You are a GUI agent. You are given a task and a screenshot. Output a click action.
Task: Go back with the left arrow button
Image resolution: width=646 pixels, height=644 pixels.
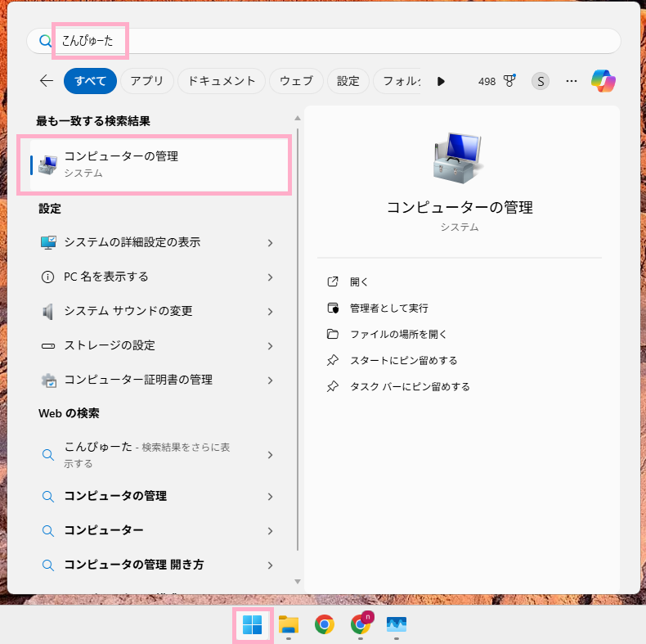coord(47,81)
